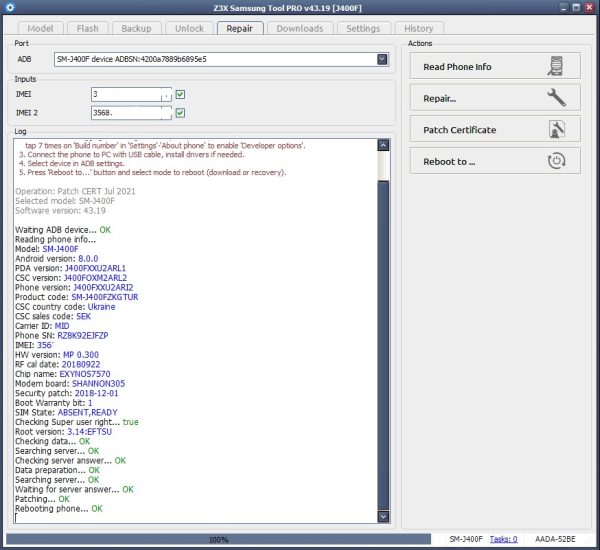This screenshot has width=600, height=550.
Task: Click the 'Rebooting phone... OK' line
Action: coord(59,509)
